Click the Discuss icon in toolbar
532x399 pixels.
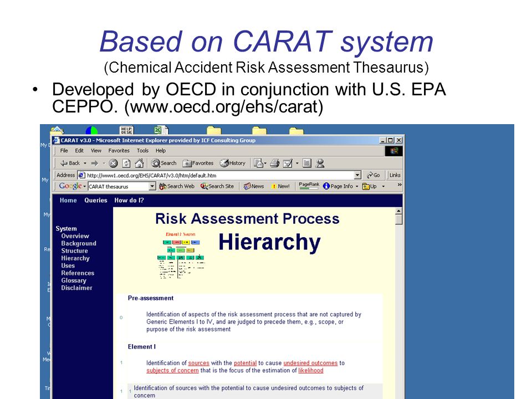[306, 163]
